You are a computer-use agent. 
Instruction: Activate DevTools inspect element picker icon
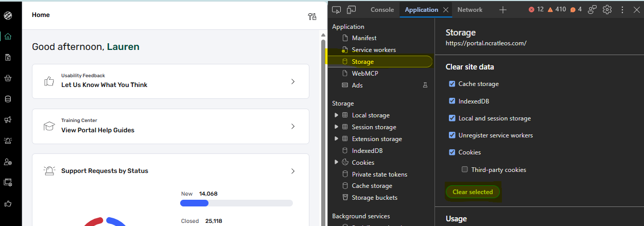coord(337,9)
